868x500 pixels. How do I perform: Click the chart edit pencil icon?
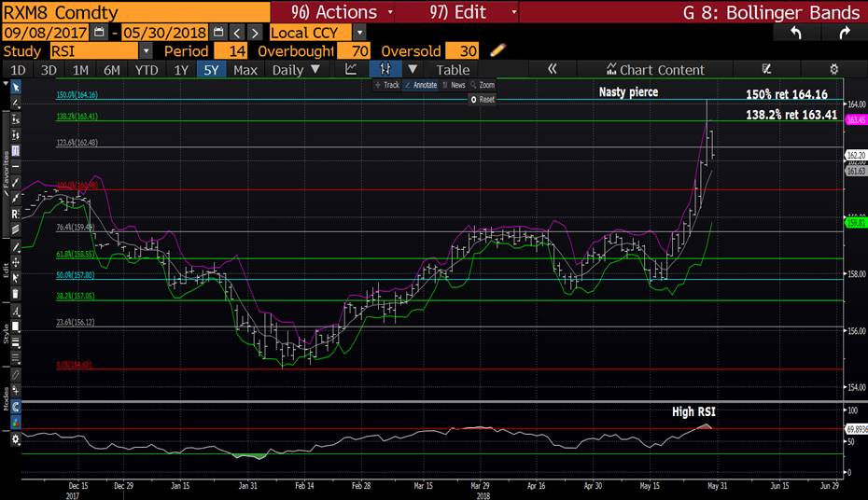[x=766, y=69]
